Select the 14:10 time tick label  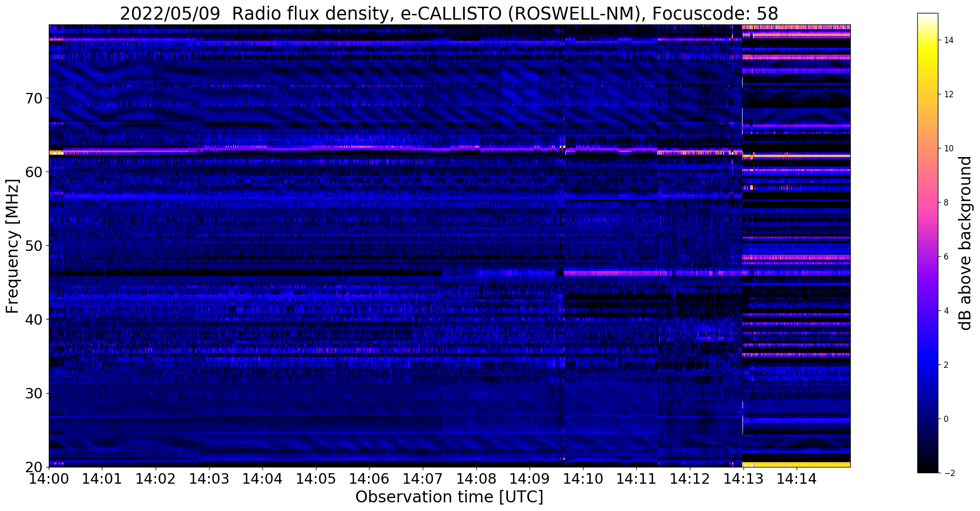tap(583, 478)
